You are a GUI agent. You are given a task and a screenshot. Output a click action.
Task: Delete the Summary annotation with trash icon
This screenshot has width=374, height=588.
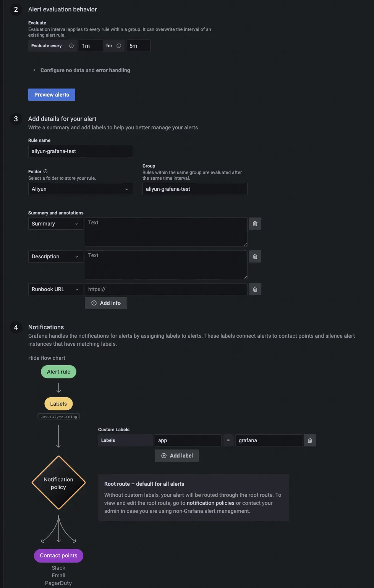255,224
